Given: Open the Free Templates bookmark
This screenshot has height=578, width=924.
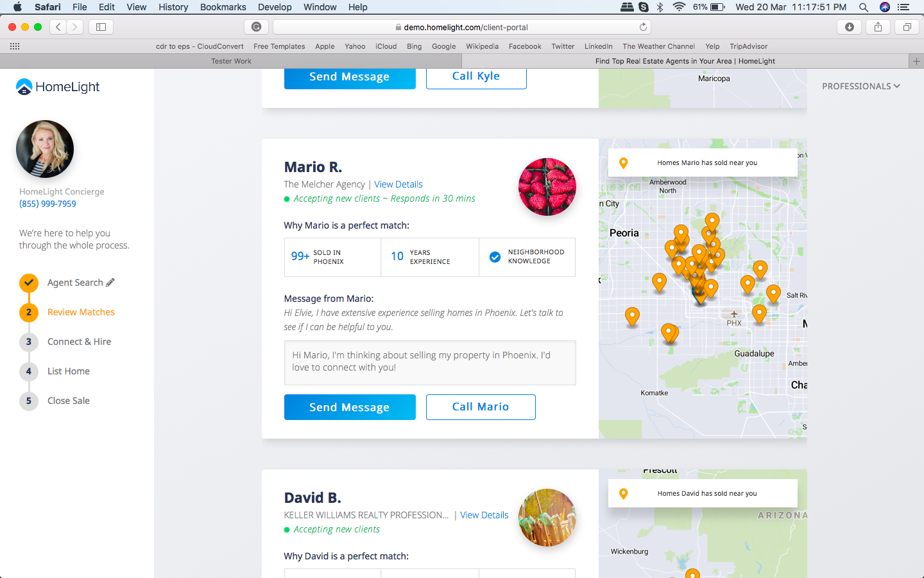Looking at the screenshot, I should point(279,46).
